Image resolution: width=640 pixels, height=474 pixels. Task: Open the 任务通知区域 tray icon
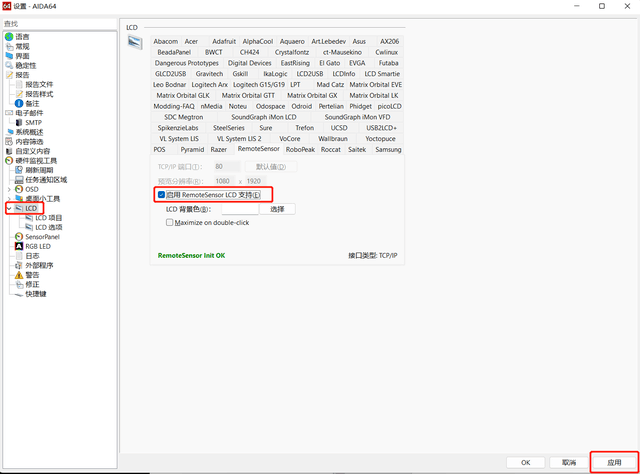(x=19, y=180)
